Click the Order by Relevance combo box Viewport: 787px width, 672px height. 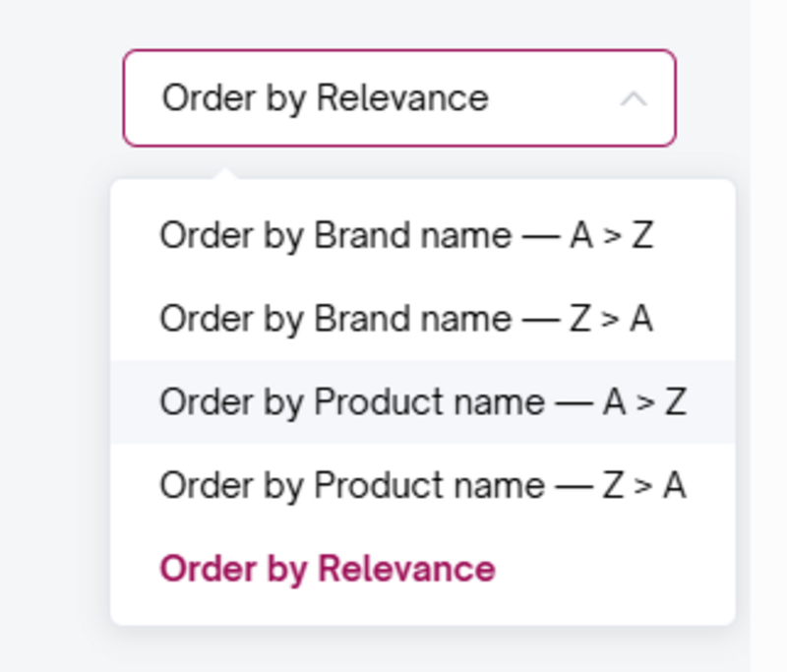tap(398, 98)
